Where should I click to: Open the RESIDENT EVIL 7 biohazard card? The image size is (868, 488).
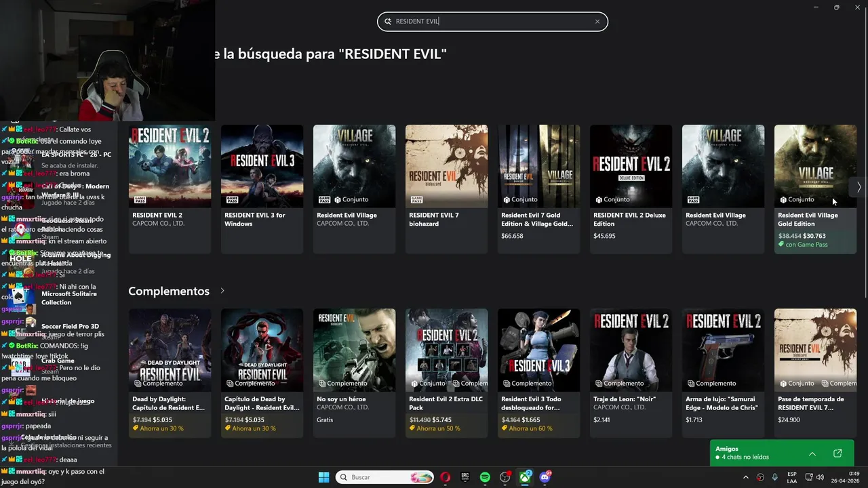click(x=446, y=189)
